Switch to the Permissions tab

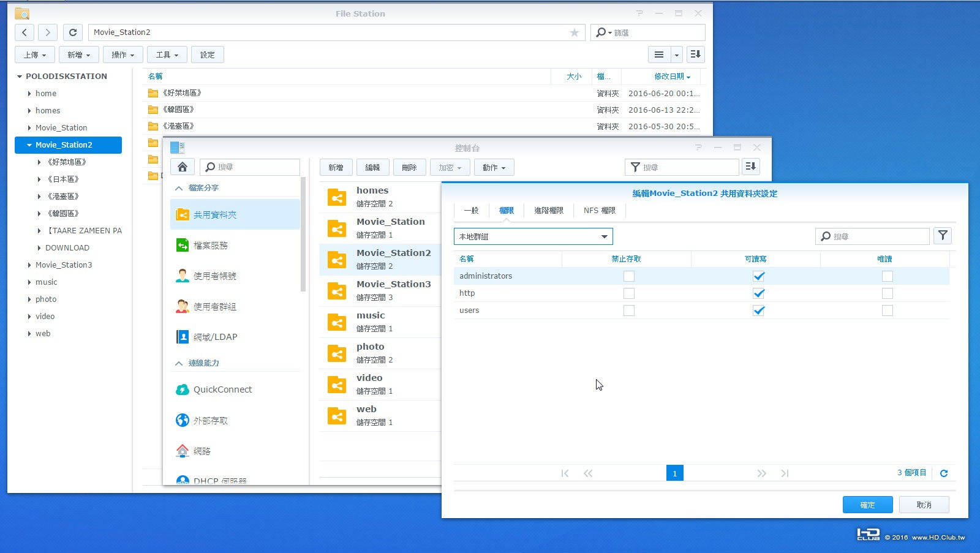507,211
